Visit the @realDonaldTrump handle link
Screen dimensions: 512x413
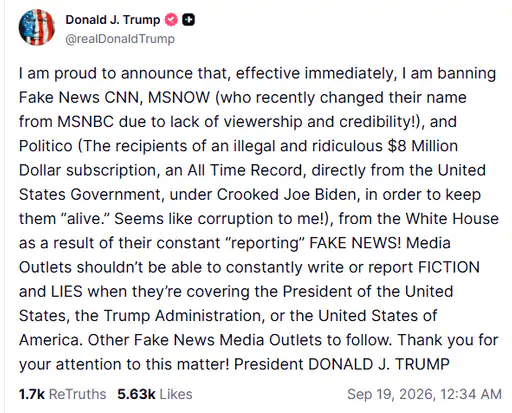(120, 39)
